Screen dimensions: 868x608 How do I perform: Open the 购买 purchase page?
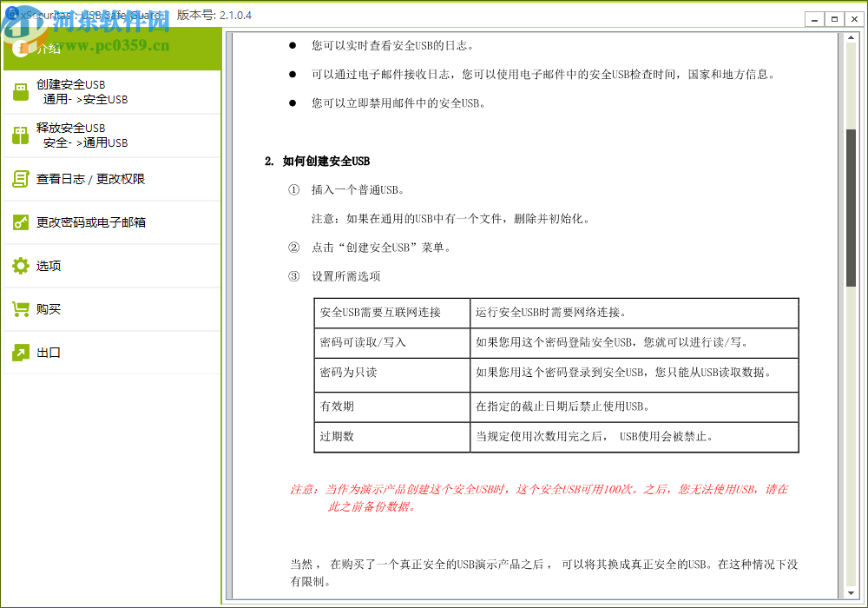pyautogui.click(x=48, y=308)
